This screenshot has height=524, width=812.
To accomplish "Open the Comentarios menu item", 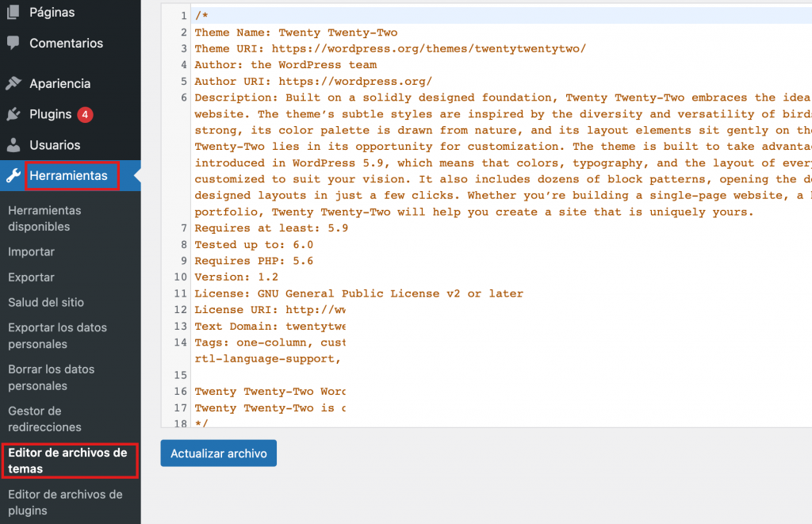I will click(x=66, y=44).
